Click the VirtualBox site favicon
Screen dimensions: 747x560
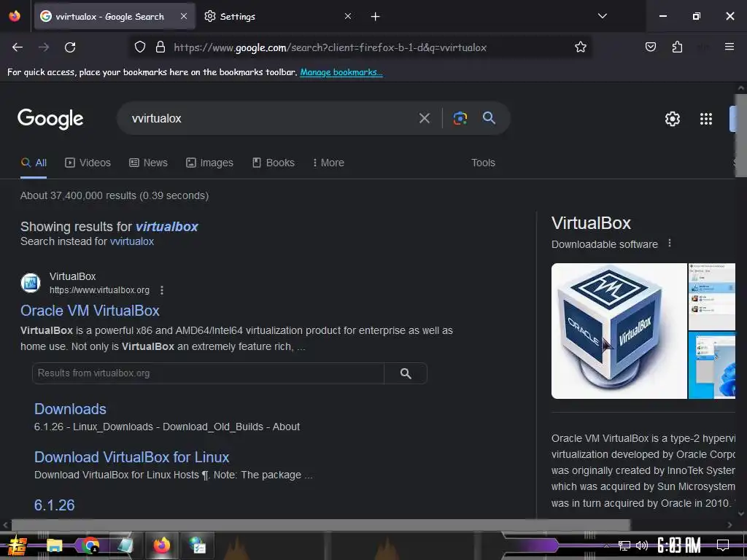31,283
